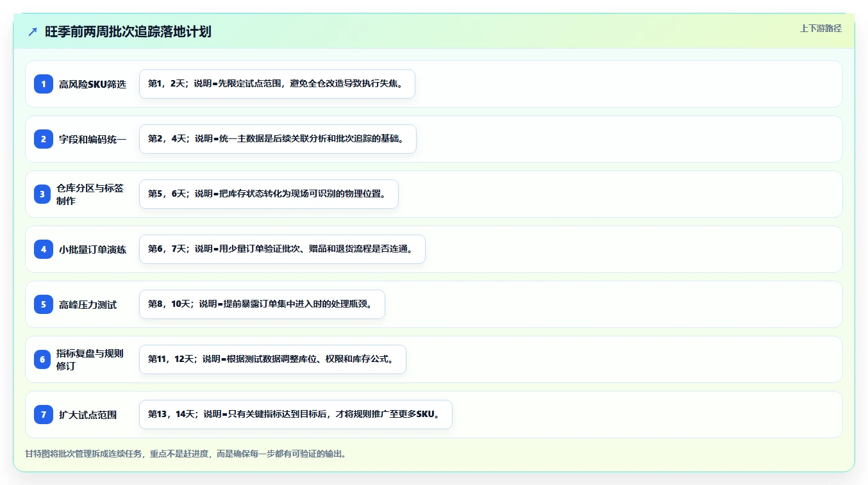Screen dimensions: 868x485
Task: Select the 高峰压力测试 step label
Action: click(88, 304)
